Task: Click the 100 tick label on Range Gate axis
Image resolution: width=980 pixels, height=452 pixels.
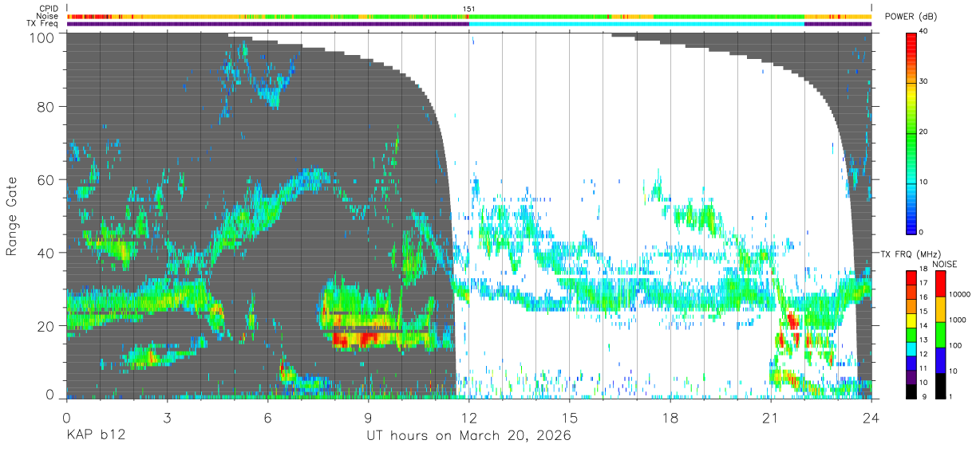Action: coord(41,37)
